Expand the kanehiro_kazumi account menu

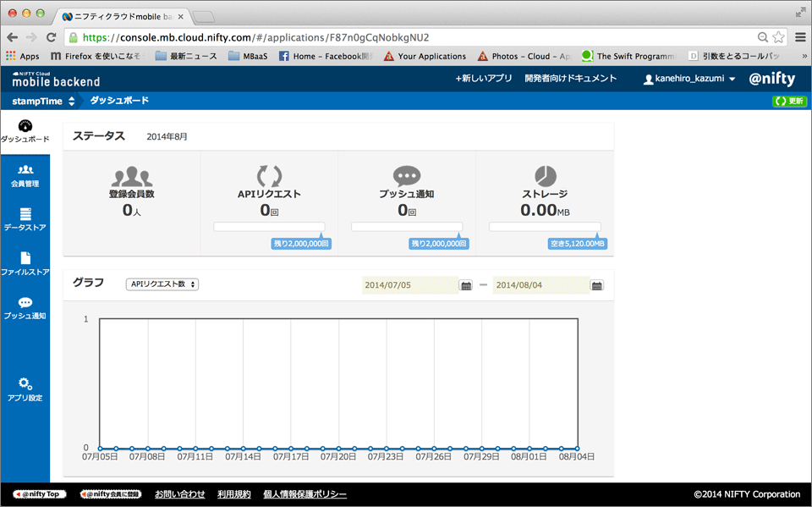(x=689, y=79)
